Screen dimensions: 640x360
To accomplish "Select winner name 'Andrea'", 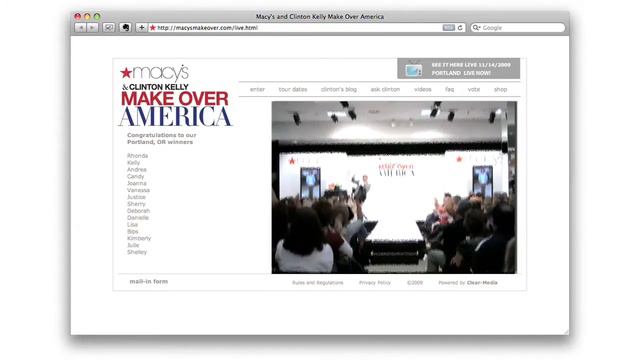I will coord(137,170).
